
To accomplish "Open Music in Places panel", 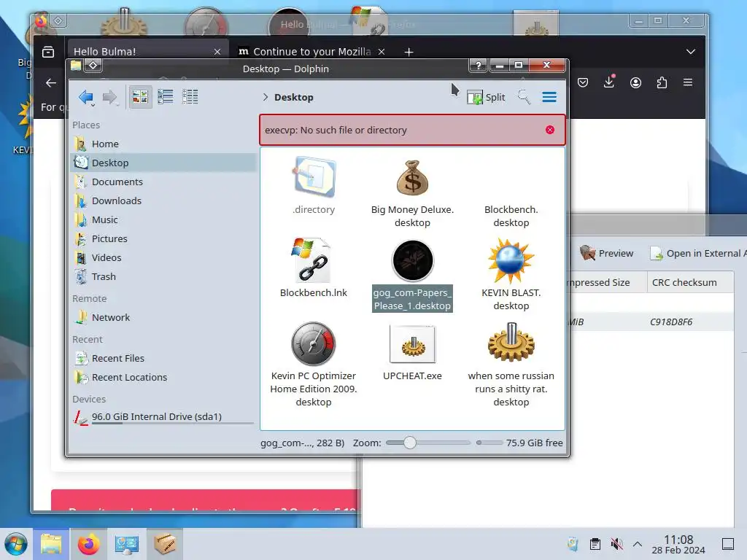I will coord(163,220).
